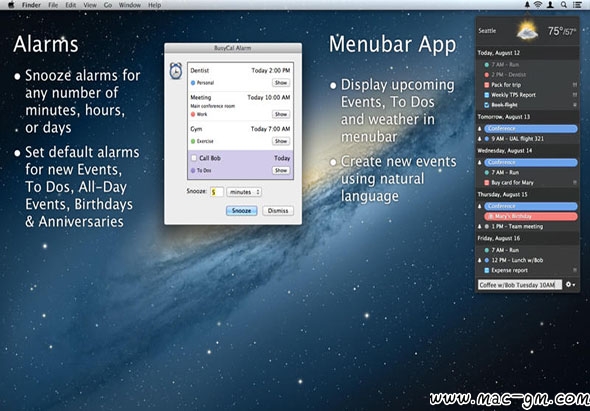The width and height of the screenshot is (590, 411).
Task: Click the user account menubar icon
Action: (x=550, y=5)
